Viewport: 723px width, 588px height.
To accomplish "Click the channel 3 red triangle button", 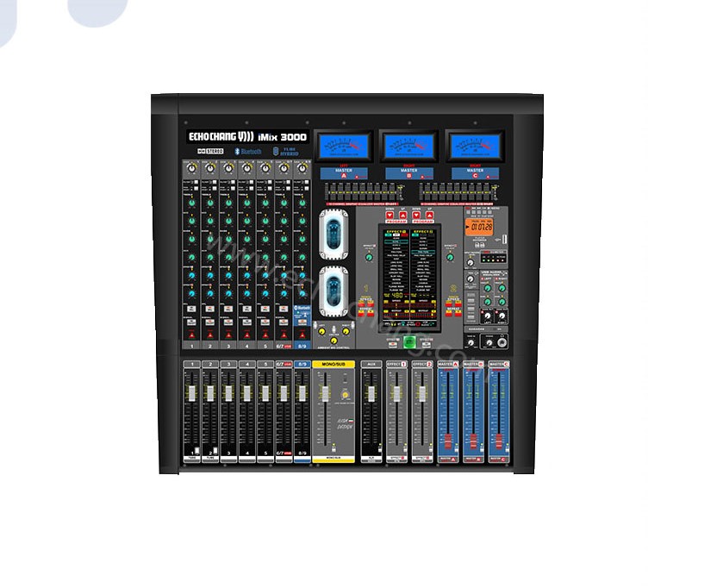I will (228, 335).
